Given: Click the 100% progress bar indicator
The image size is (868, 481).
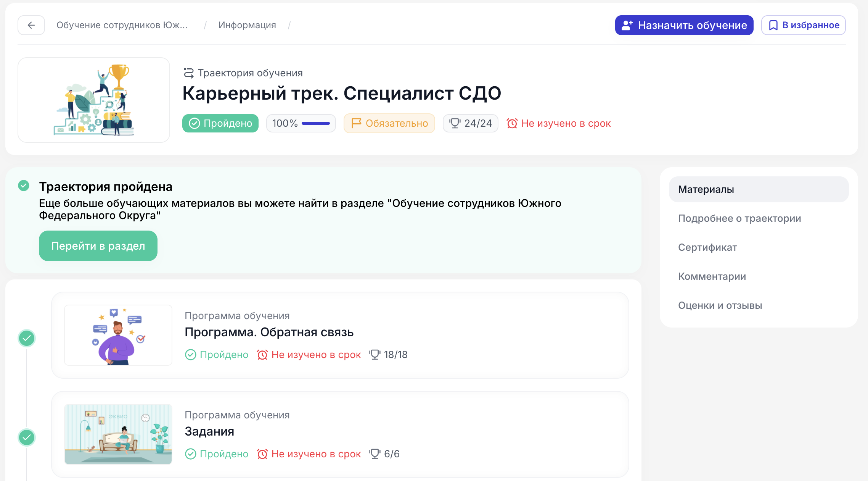Looking at the screenshot, I should coord(315,123).
